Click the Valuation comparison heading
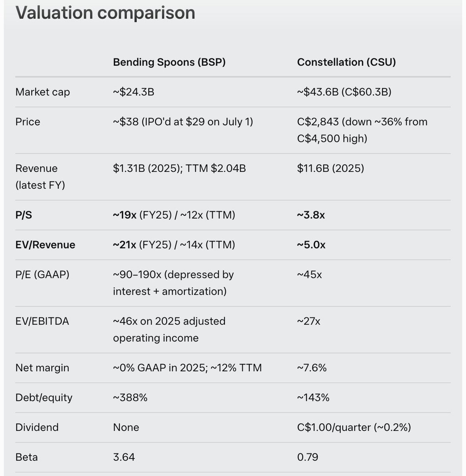 pyautogui.click(x=105, y=13)
